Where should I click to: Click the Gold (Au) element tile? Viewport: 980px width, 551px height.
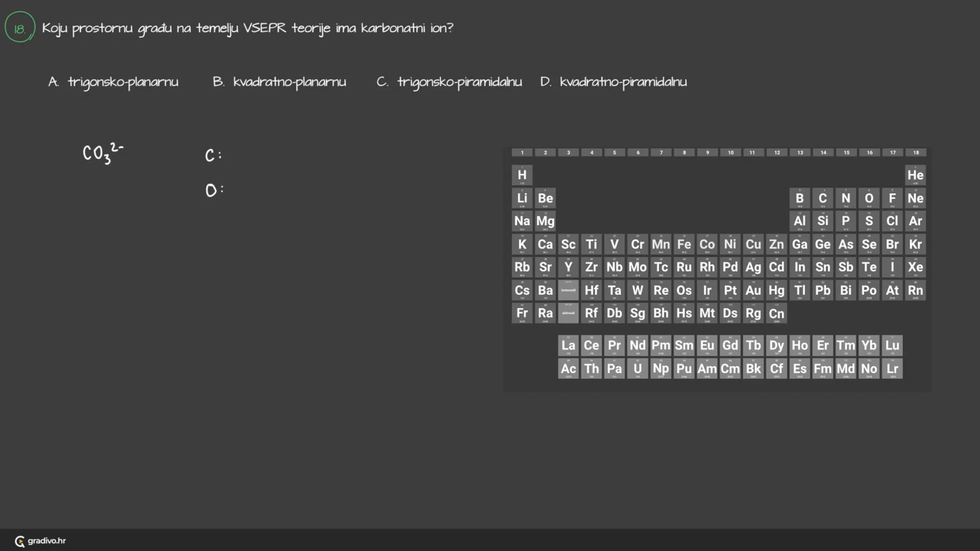tap(753, 290)
